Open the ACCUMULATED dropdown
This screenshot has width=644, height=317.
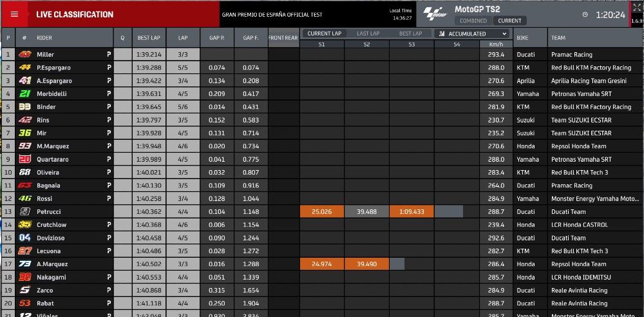click(472, 34)
